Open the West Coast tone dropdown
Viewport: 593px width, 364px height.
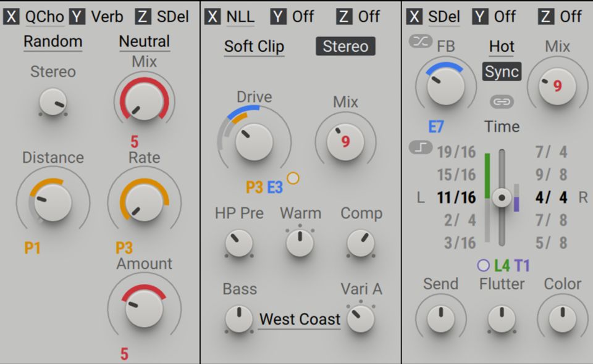[300, 320]
